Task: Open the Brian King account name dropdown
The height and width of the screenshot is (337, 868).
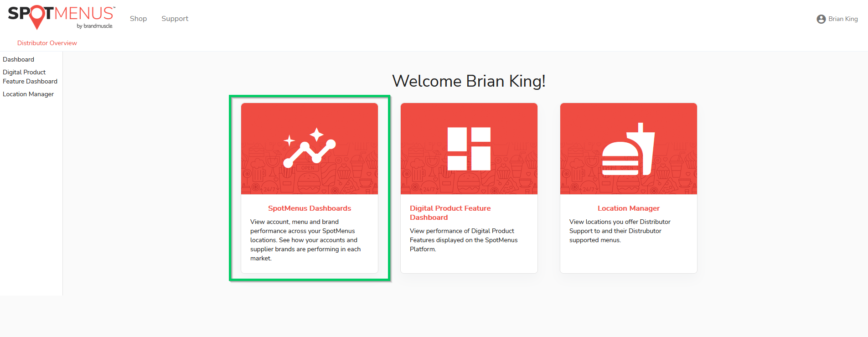Action: (x=842, y=19)
